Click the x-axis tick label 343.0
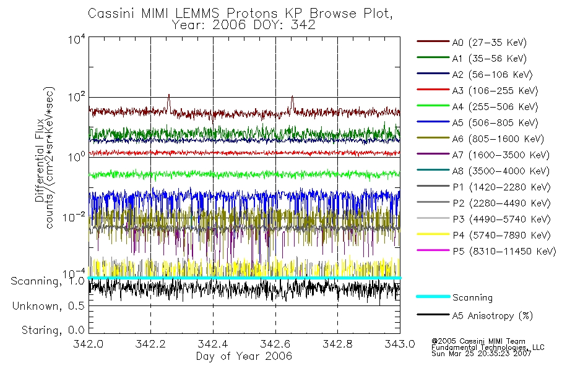The width and height of the screenshot is (588, 371). [400, 344]
